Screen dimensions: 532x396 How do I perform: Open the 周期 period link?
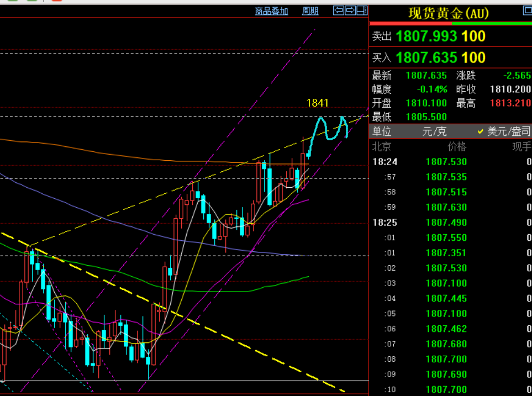[310, 11]
